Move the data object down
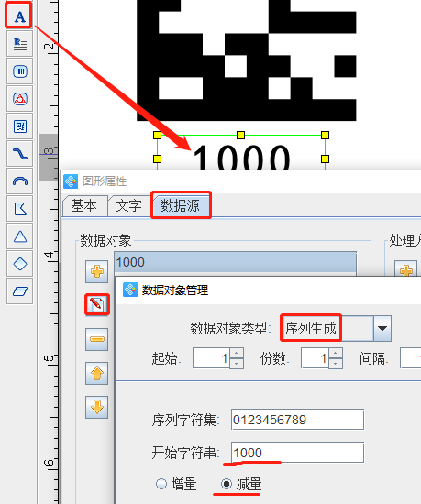This screenshot has width=421, height=504. pos(97,407)
